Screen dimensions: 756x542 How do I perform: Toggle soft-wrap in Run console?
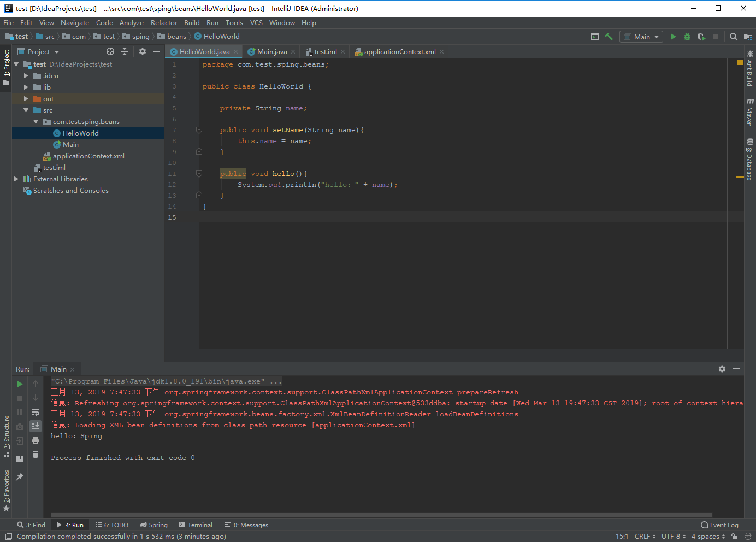click(x=36, y=412)
